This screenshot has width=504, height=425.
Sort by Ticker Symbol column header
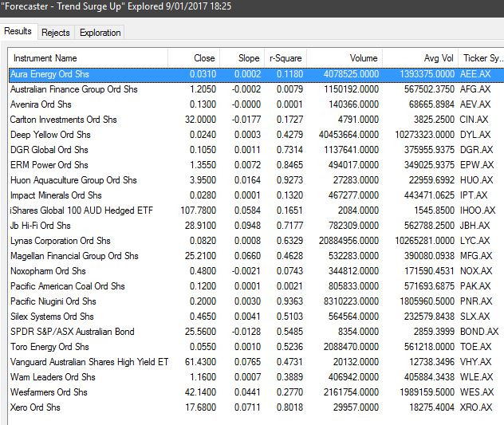coord(481,58)
